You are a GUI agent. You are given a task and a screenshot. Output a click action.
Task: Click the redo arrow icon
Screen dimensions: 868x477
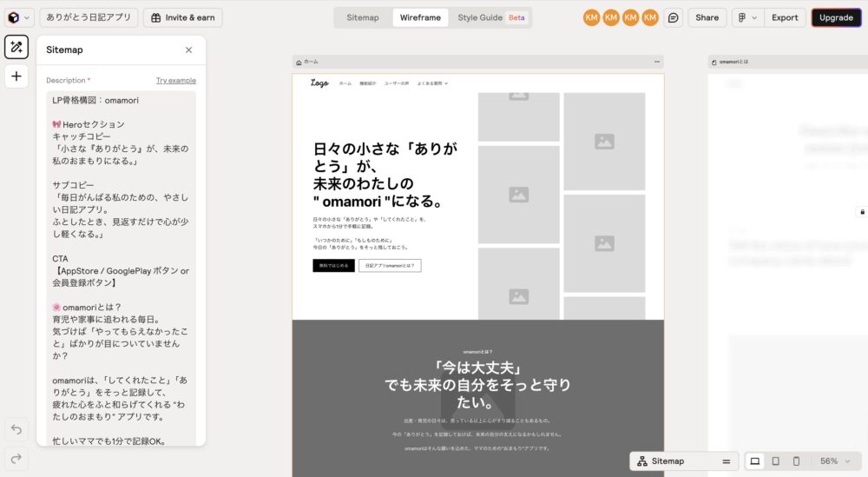tap(16, 458)
